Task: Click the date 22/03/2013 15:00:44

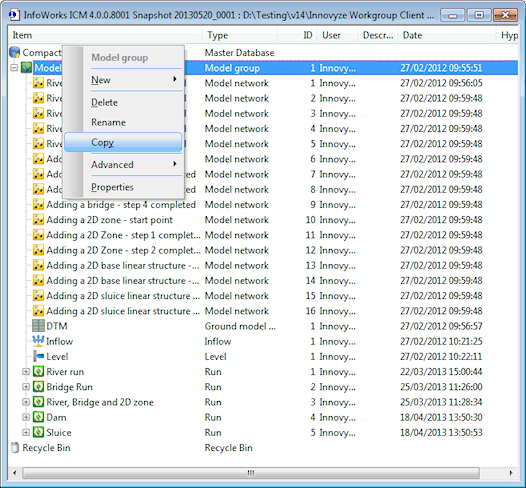Action: point(441,372)
